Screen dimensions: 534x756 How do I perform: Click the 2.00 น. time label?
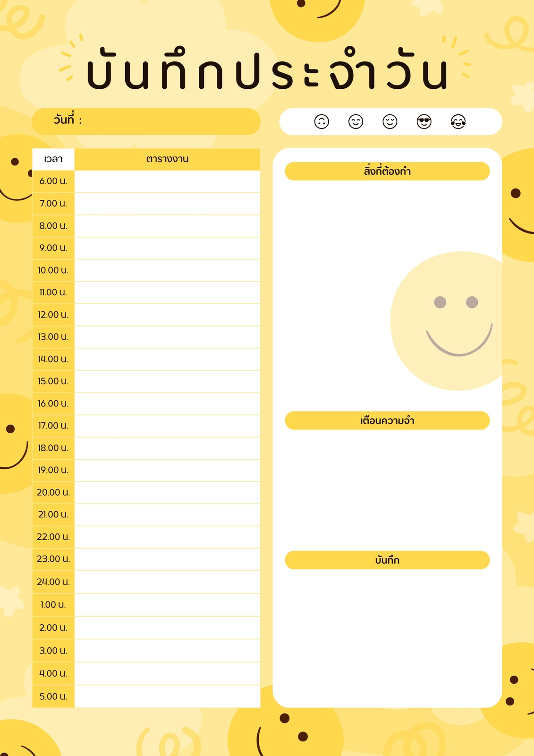pyautogui.click(x=53, y=628)
